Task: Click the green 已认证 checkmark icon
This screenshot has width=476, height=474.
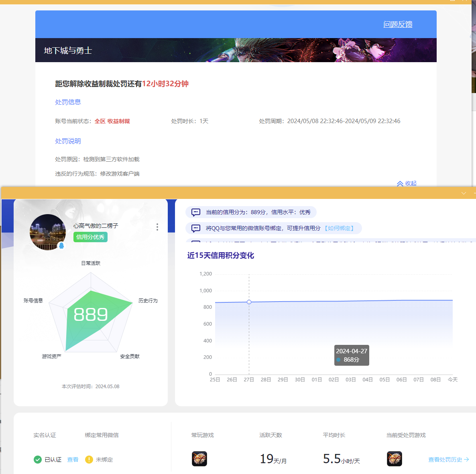Action: coord(38,460)
